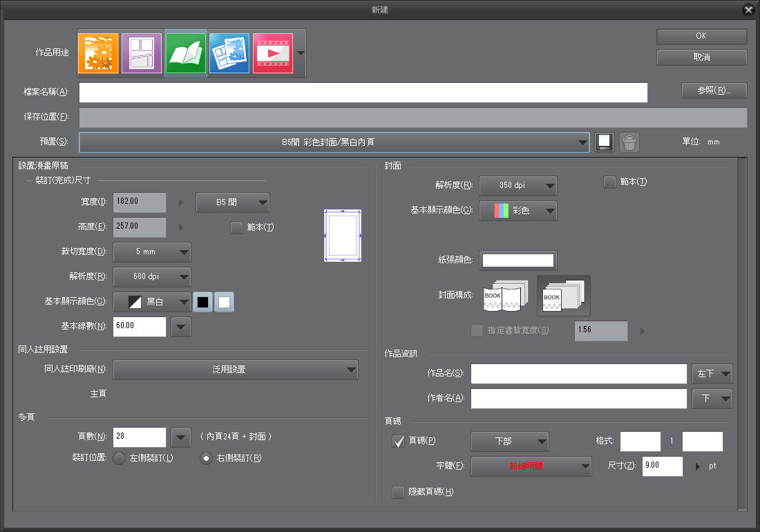Choose the separate-pages cover composition icon
760x532 pixels.
[563, 295]
